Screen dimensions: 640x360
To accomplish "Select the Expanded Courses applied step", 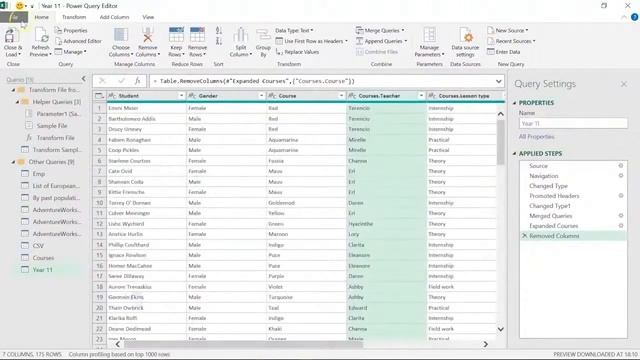I will [553, 226].
